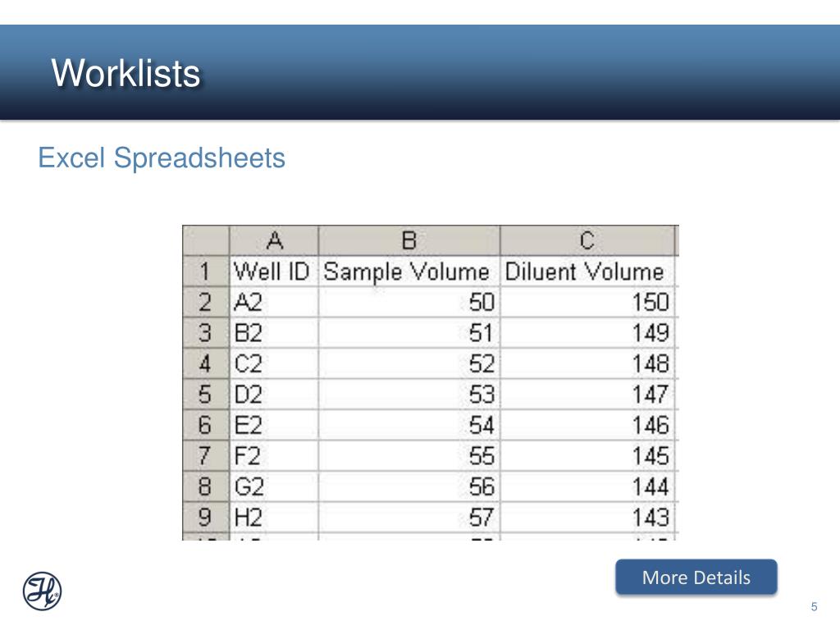The width and height of the screenshot is (840, 630).
Task: Select column B header
Action: 409,240
